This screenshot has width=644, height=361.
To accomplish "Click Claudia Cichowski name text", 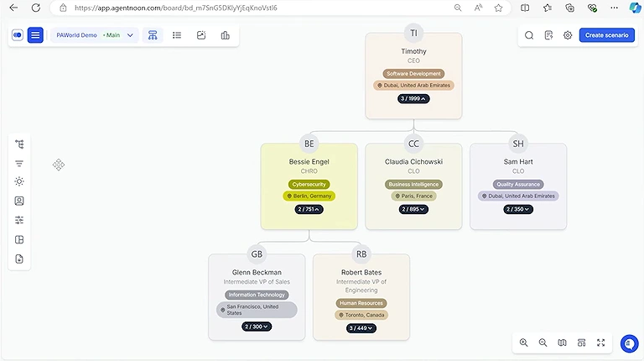I will click(413, 161).
